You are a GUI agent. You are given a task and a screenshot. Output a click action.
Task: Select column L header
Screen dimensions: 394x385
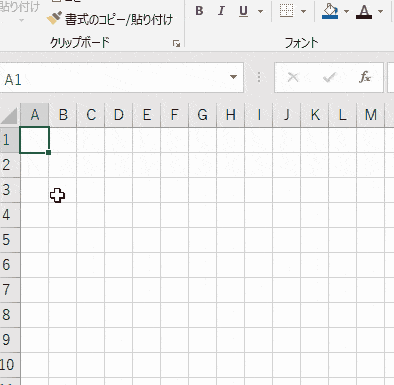[x=343, y=115]
